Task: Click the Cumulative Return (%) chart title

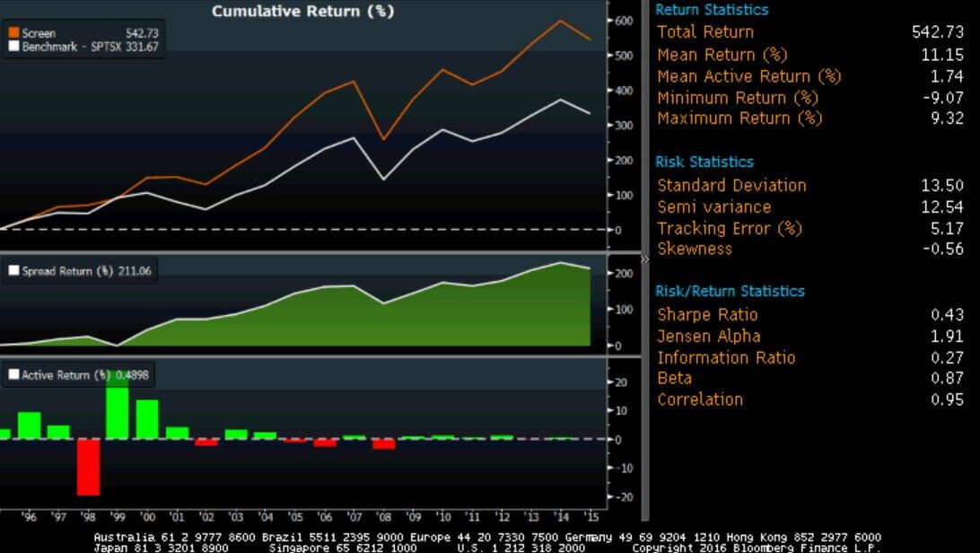Action: pos(303,12)
